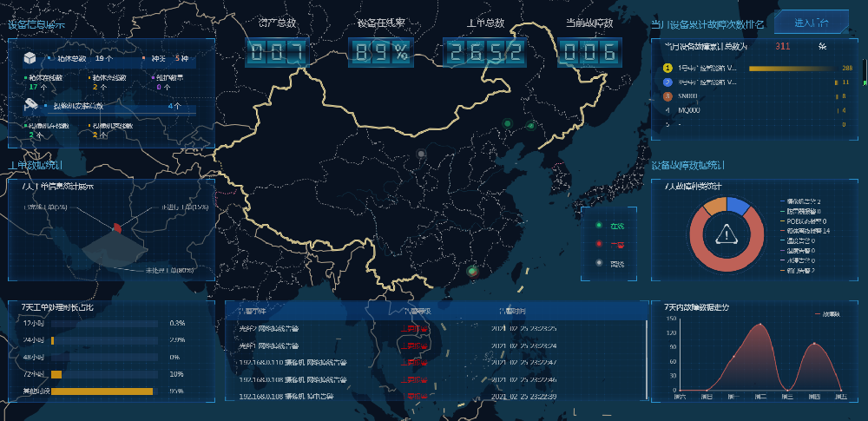Click the camera icon in device info panel
This screenshot has height=421, width=868.
click(x=30, y=104)
